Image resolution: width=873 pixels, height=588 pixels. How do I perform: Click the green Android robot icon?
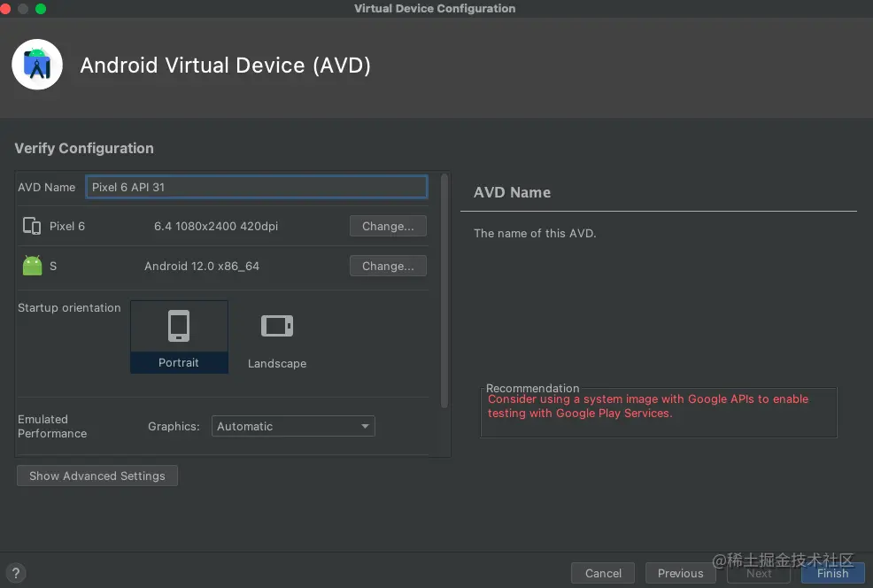[x=32, y=265]
